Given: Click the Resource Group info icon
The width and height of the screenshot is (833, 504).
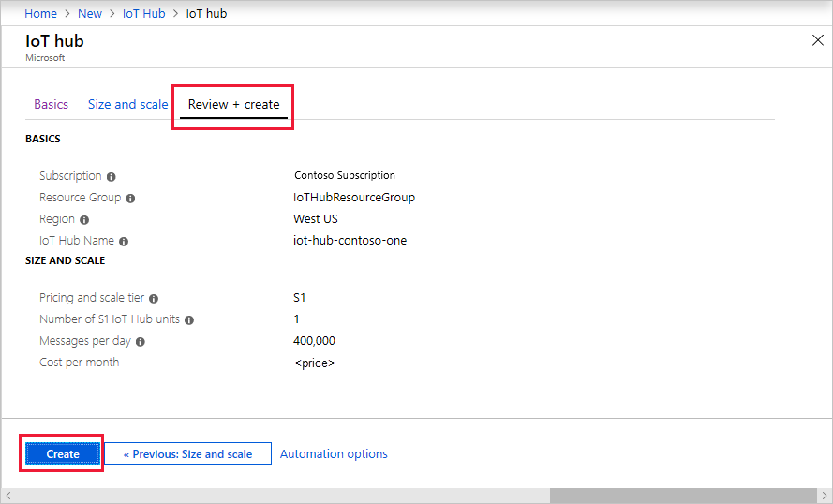Looking at the screenshot, I should pos(130,199).
